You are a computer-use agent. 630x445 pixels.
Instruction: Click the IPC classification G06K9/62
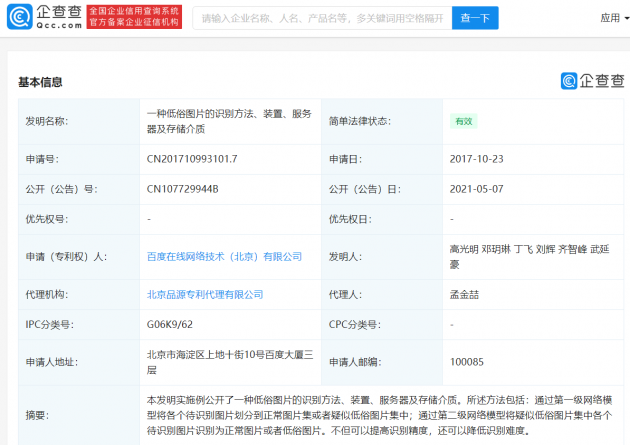170,325
